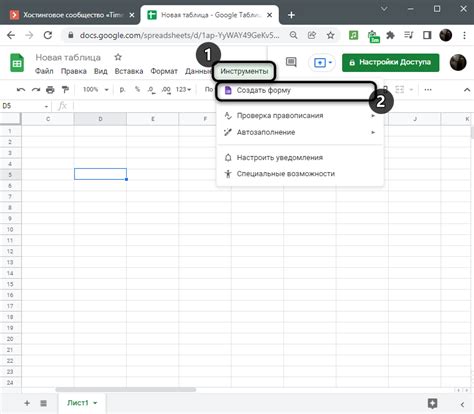Screen dimensions: 474x414
Task: Click the Настройки Доступа share button
Action: [x=390, y=62]
